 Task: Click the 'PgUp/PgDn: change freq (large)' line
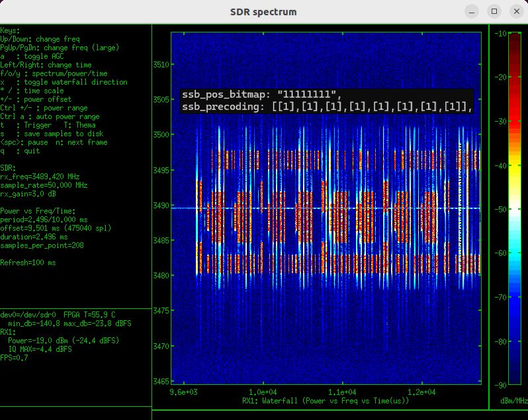pyautogui.click(x=60, y=48)
